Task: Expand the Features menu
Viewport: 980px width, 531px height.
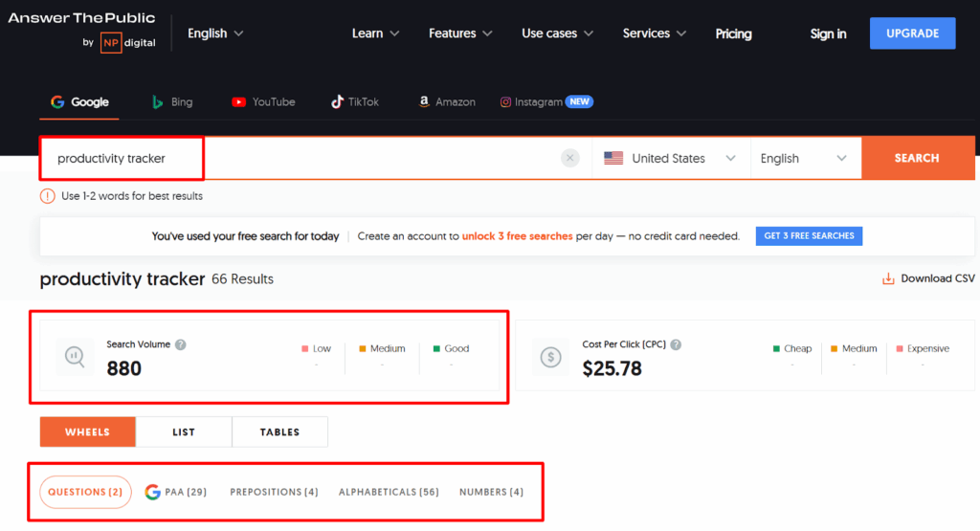Action: tap(460, 33)
